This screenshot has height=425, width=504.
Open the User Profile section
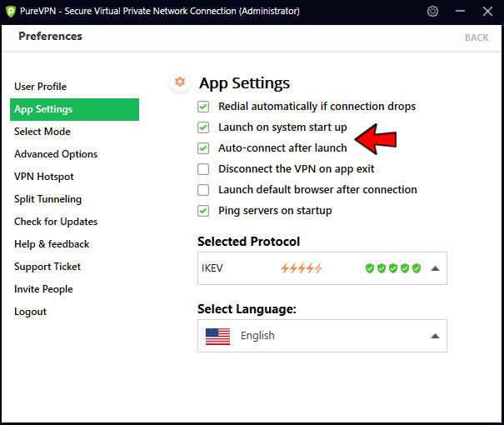(41, 87)
